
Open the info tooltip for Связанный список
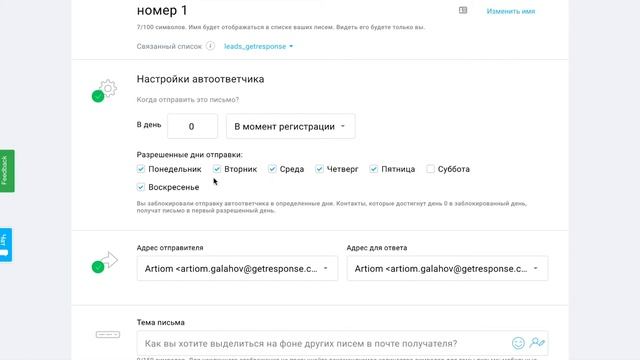click(210, 46)
